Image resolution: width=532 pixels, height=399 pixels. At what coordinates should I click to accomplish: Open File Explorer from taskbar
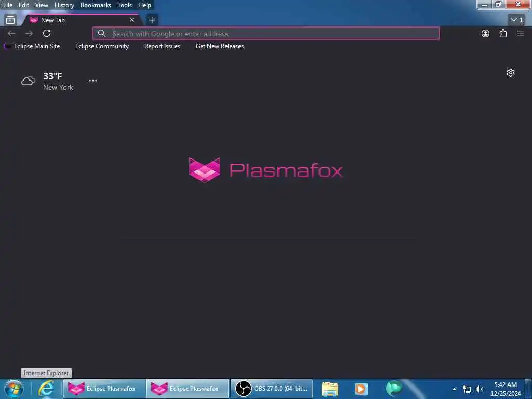(330, 389)
